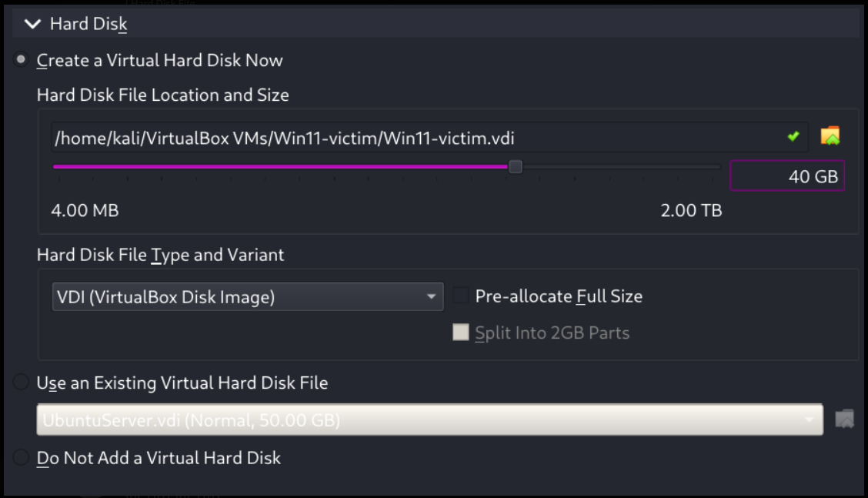Enable Pre-allocate Full Size

461,296
